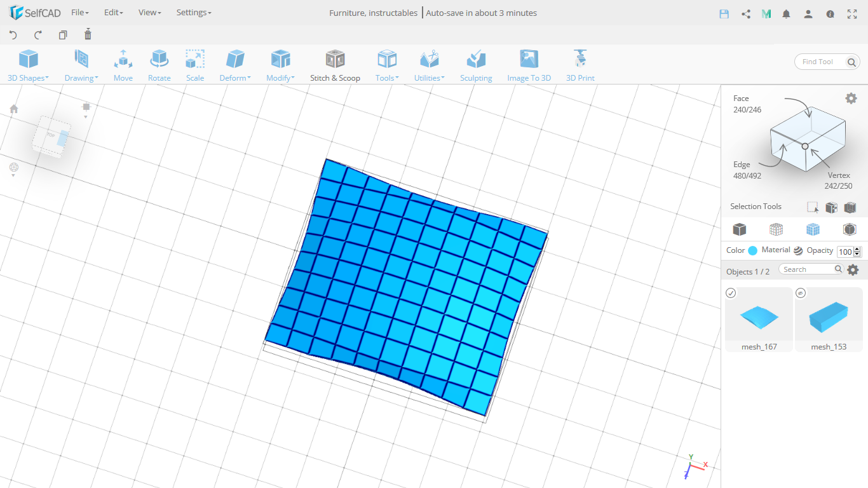Open the user account icon
The width and height of the screenshot is (868, 488).
pyautogui.click(x=808, y=13)
